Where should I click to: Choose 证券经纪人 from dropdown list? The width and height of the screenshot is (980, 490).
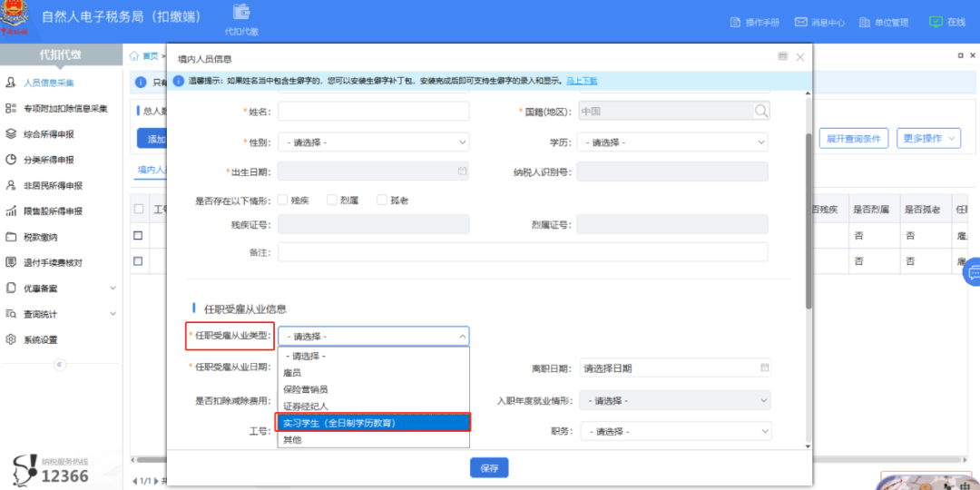click(374, 407)
